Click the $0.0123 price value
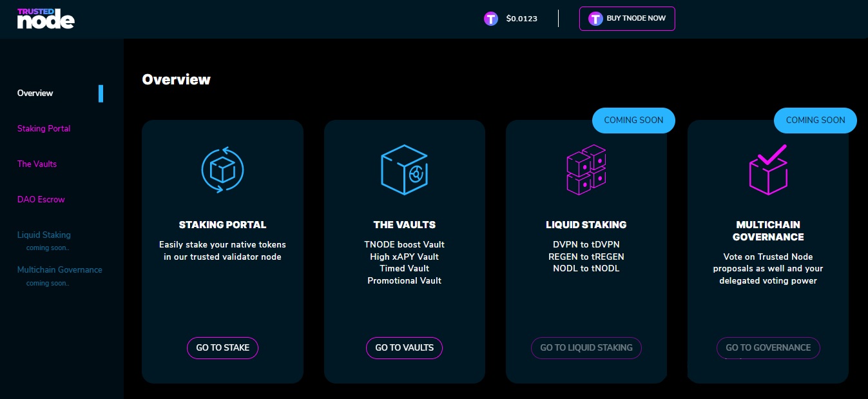This screenshot has width=868, height=399. (x=522, y=19)
